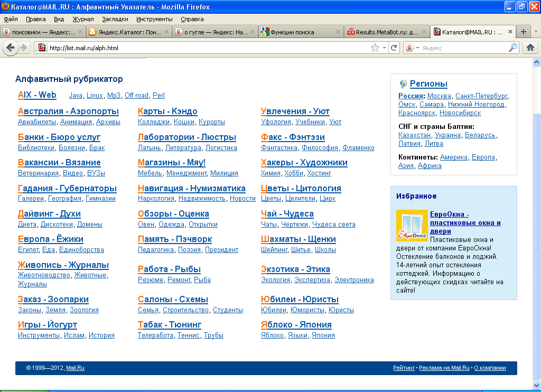Open 'Экзотика - Этика' section
541x392 pixels.
(295, 269)
